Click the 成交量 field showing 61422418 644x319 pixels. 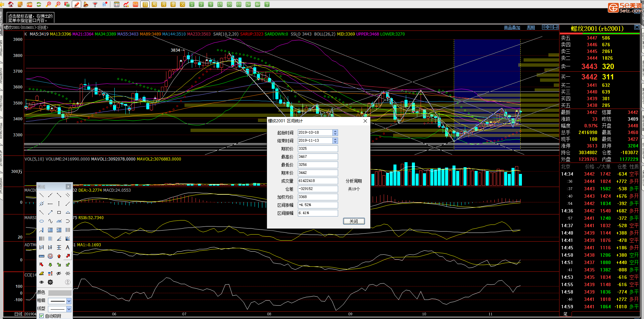tap(318, 181)
